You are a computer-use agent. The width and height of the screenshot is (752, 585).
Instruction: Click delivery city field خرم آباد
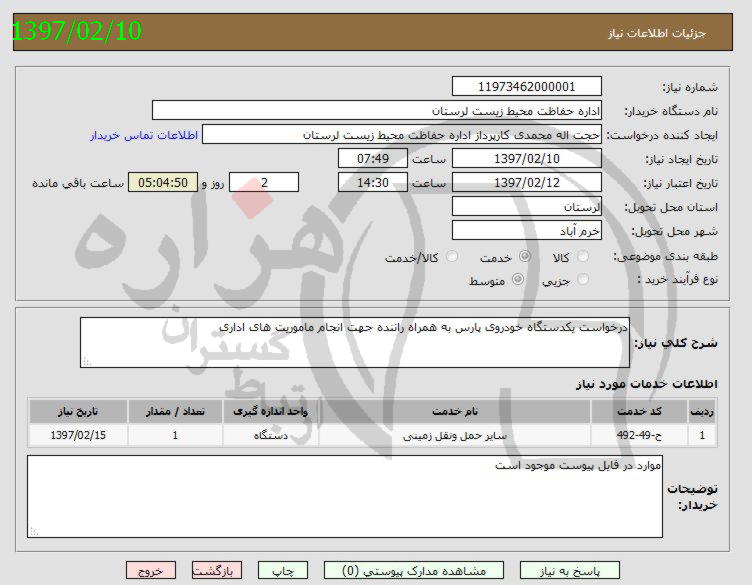coord(527,230)
